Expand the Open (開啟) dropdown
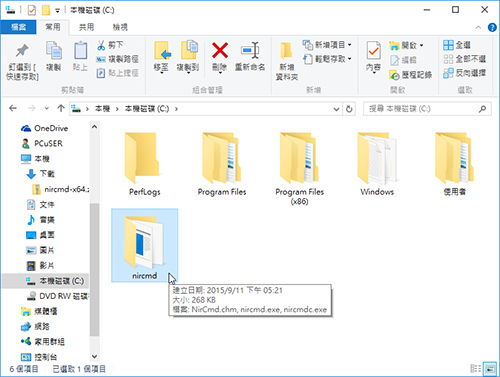This screenshot has height=377, width=500. (x=421, y=45)
